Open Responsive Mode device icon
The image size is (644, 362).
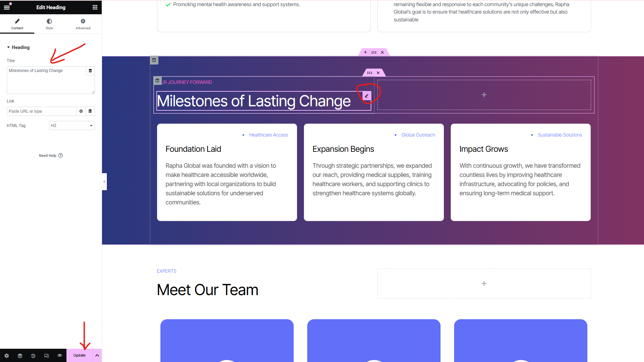click(x=46, y=356)
